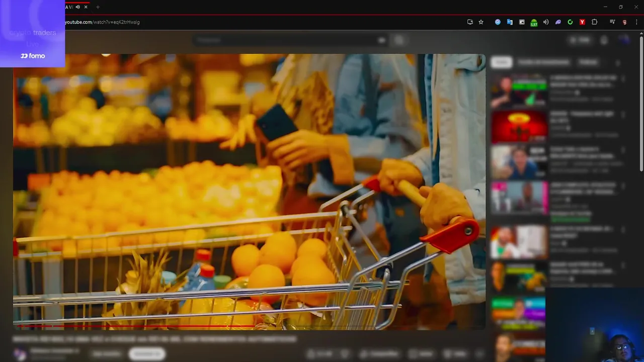Click the channel avatar below the video
This screenshot has width=644, height=362.
[x=20, y=354]
